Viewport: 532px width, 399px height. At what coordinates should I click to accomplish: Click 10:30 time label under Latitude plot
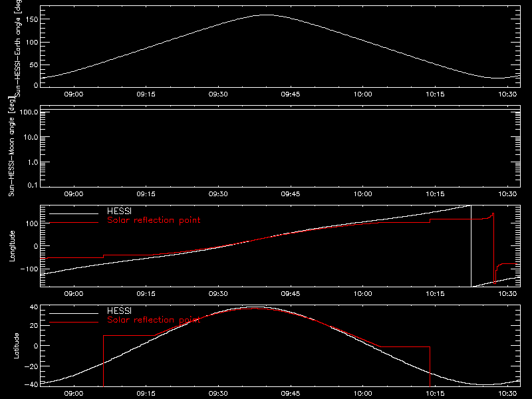coord(507,393)
